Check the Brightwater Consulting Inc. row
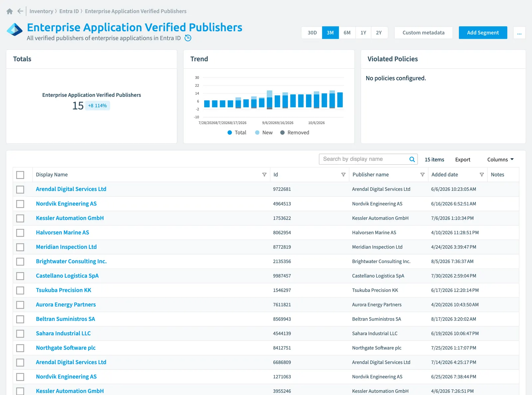532x395 pixels. [x=20, y=261]
